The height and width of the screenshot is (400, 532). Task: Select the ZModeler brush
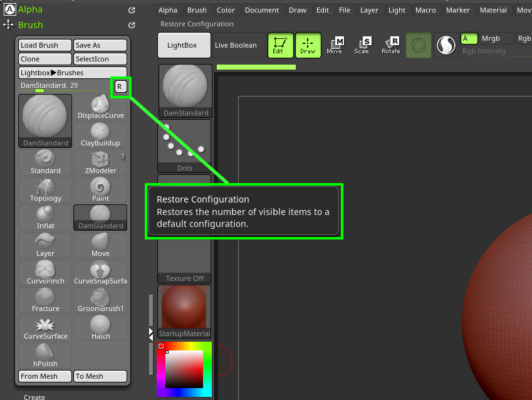coord(100,162)
